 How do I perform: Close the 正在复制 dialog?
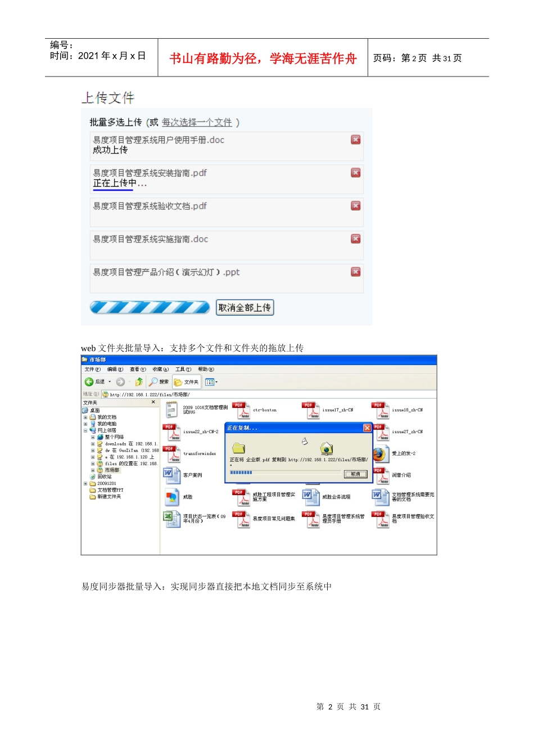[367, 428]
